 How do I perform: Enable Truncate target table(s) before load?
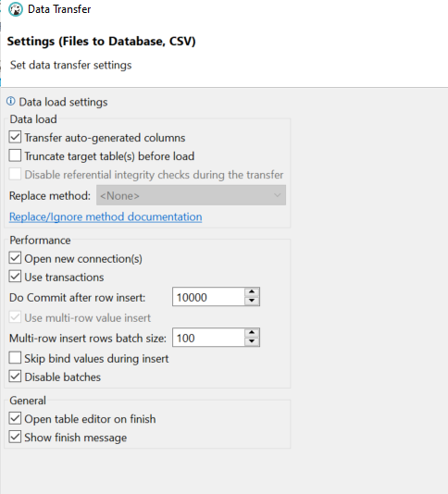coord(15,156)
